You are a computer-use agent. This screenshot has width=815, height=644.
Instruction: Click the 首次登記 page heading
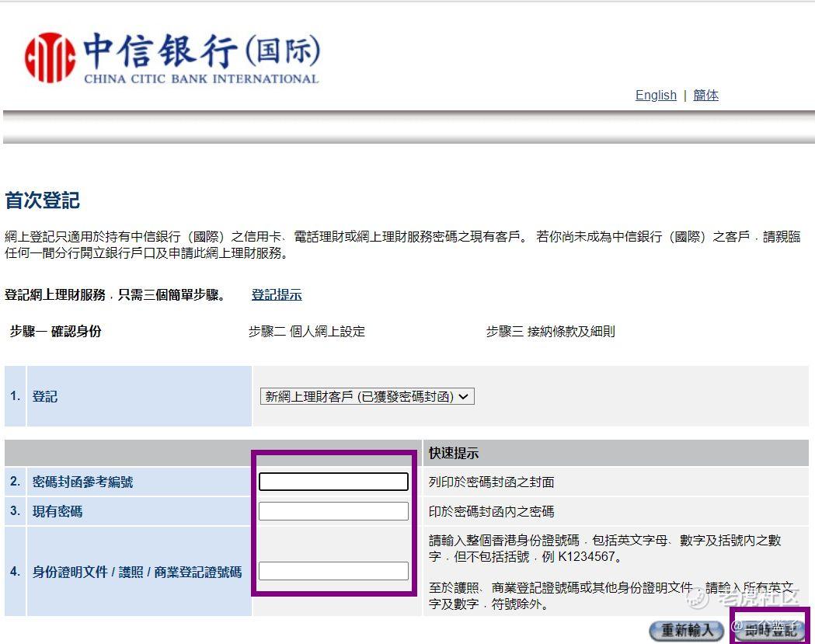click(x=43, y=200)
